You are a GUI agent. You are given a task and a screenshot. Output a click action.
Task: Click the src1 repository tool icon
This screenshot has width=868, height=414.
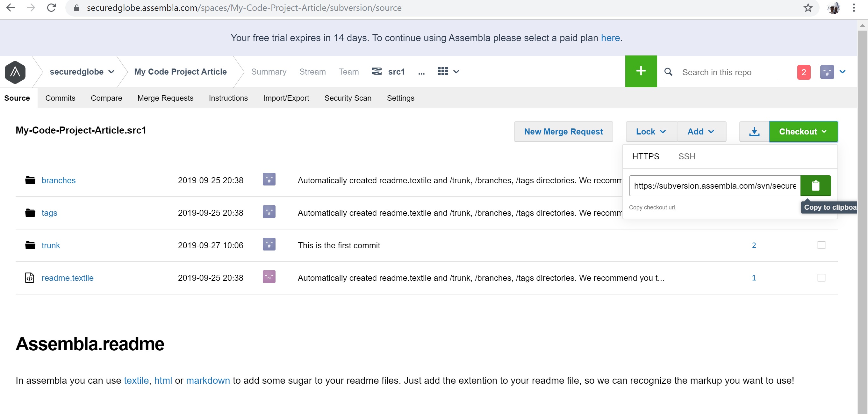pos(377,71)
